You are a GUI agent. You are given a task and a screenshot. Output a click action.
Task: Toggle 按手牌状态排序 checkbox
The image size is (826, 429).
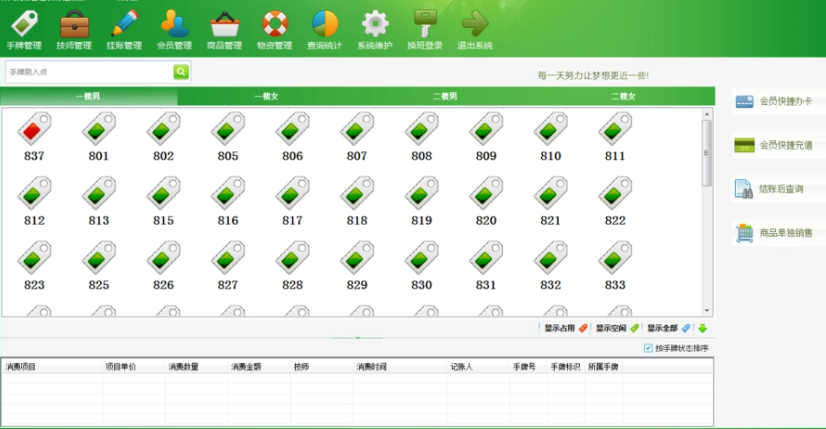[649, 348]
